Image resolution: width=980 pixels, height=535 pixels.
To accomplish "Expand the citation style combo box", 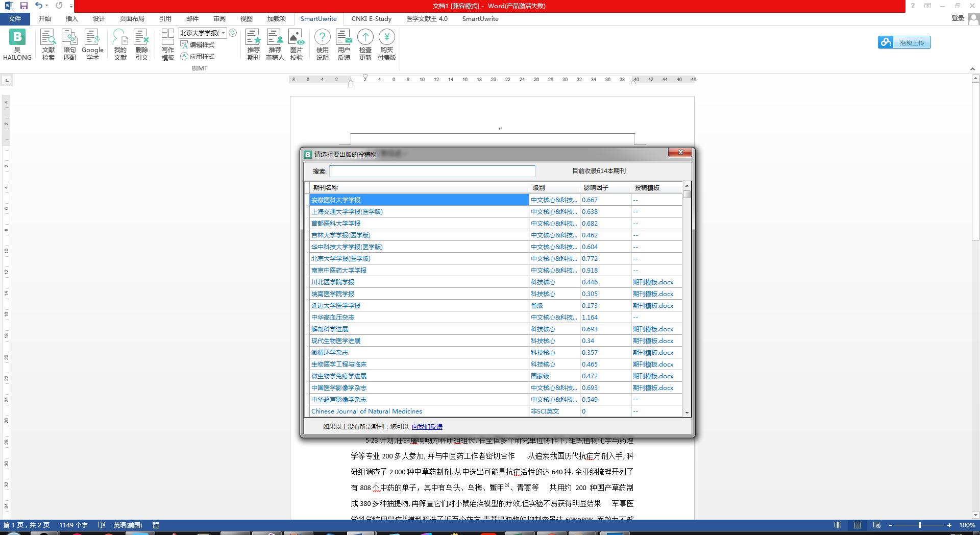I will coord(223,33).
